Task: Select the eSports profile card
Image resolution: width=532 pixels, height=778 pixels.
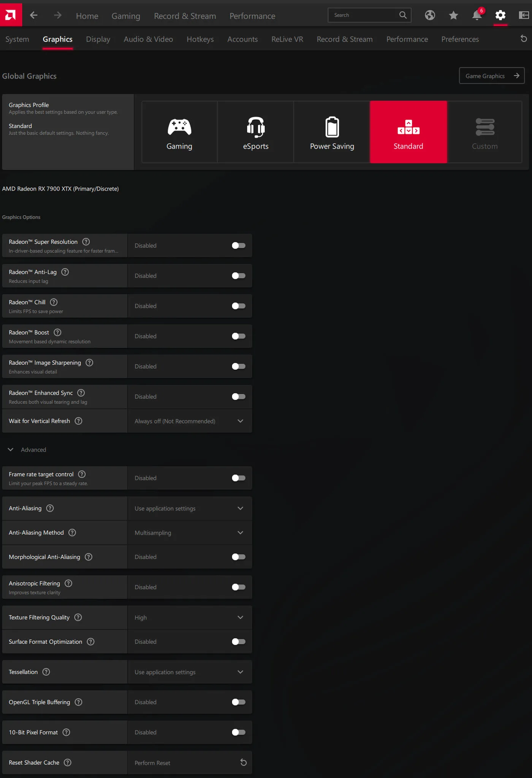Action: tap(256, 132)
